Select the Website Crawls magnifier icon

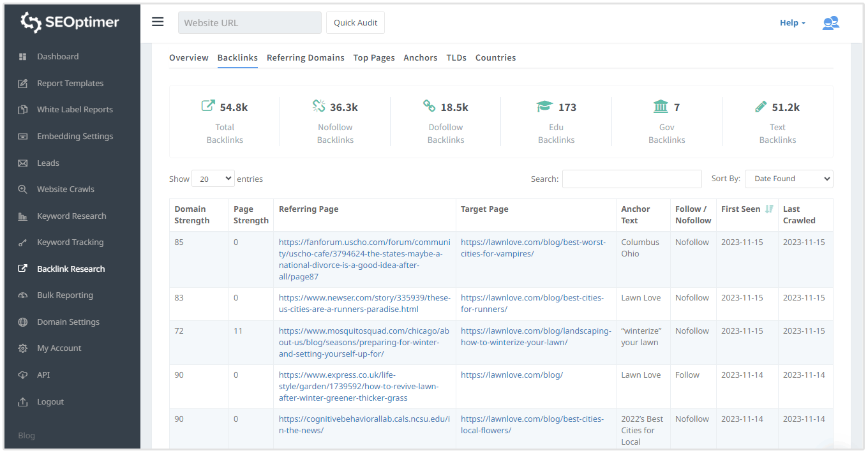[x=23, y=189]
